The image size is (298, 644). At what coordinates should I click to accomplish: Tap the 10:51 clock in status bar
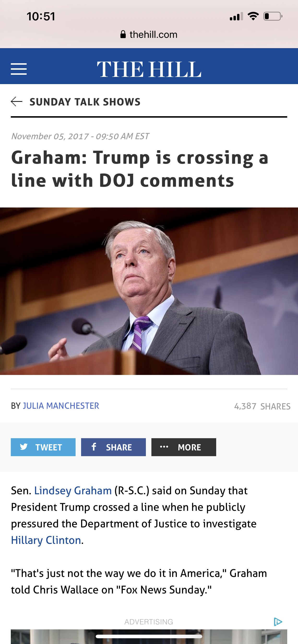coord(41,17)
